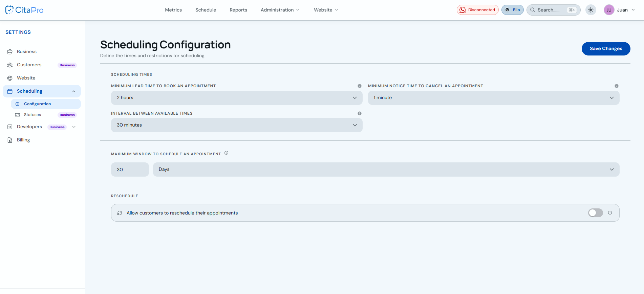Click the Configuration gear icon
The width and height of the screenshot is (644, 294).
click(18, 104)
